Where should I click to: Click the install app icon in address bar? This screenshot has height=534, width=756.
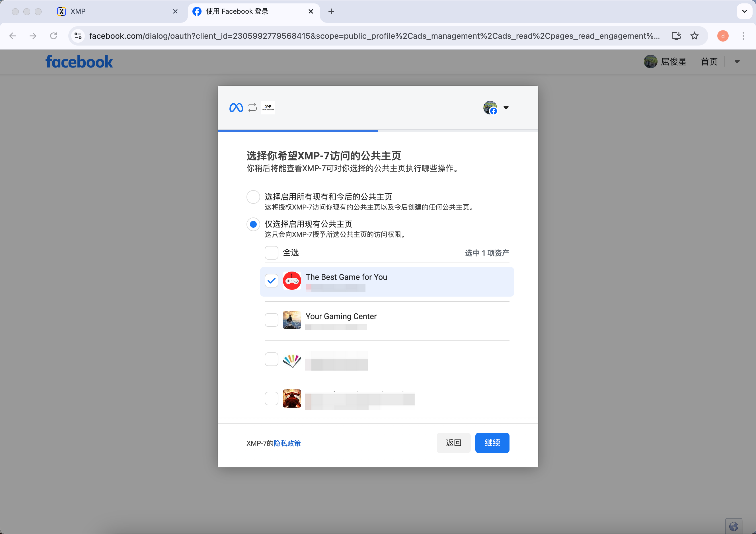pyautogui.click(x=676, y=36)
